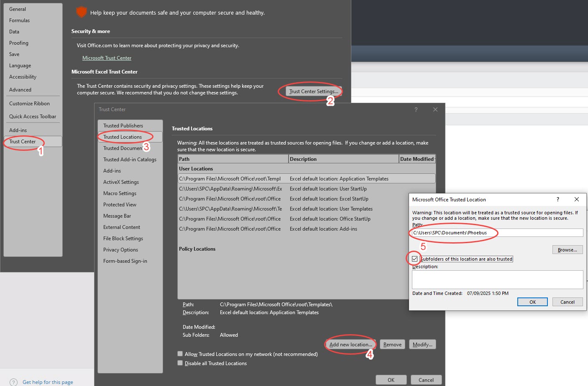This screenshot has height=386, width=588.
Task: Open Protected View settings
Action: click(x=120, y=205)
